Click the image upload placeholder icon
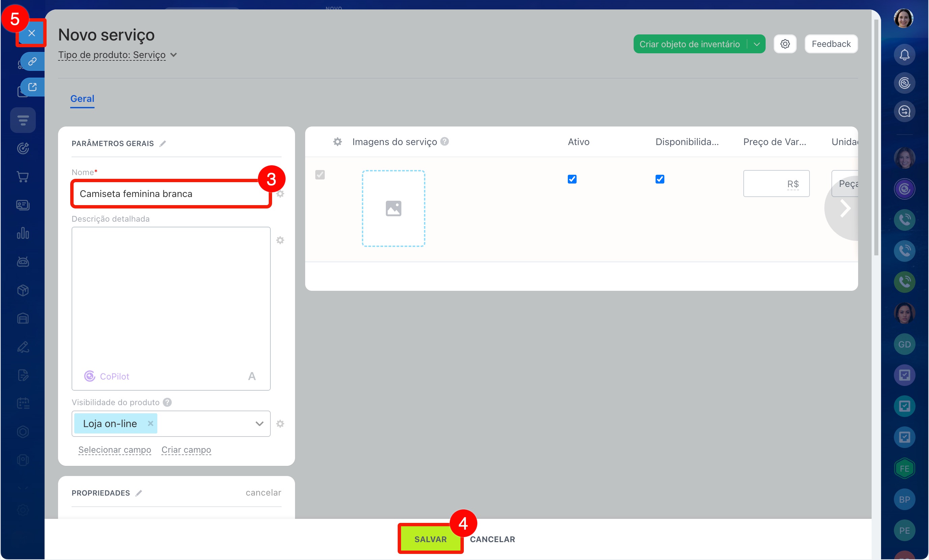Viewport: 929px width, 560px height. (393, 208)
